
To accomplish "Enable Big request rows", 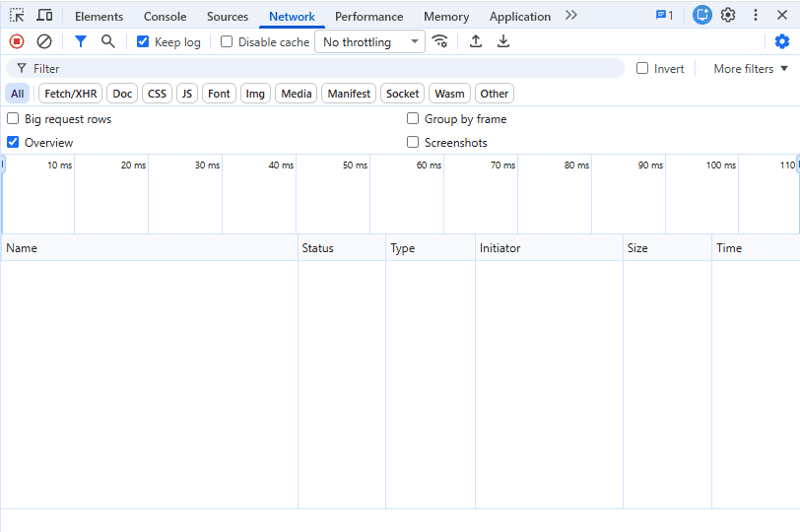I will (13, 119).
